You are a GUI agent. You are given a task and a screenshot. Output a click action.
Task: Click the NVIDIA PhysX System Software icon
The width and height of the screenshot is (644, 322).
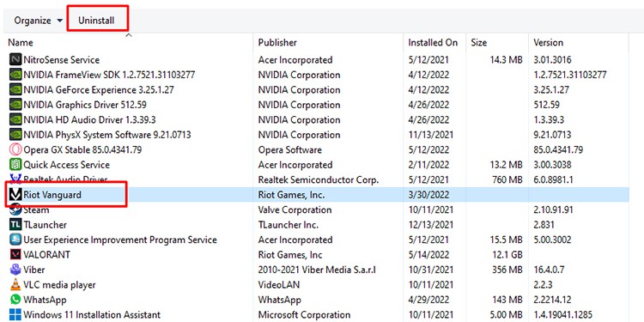click(x=15, y=135)
